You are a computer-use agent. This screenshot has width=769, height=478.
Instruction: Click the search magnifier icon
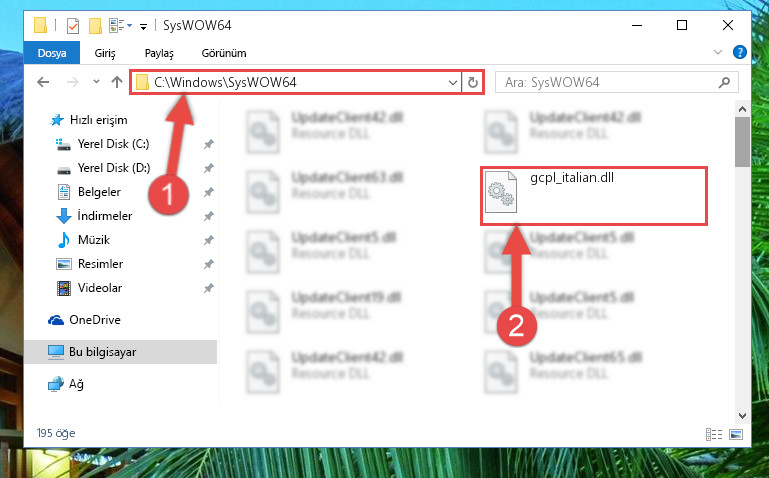(x=724, y=82)
